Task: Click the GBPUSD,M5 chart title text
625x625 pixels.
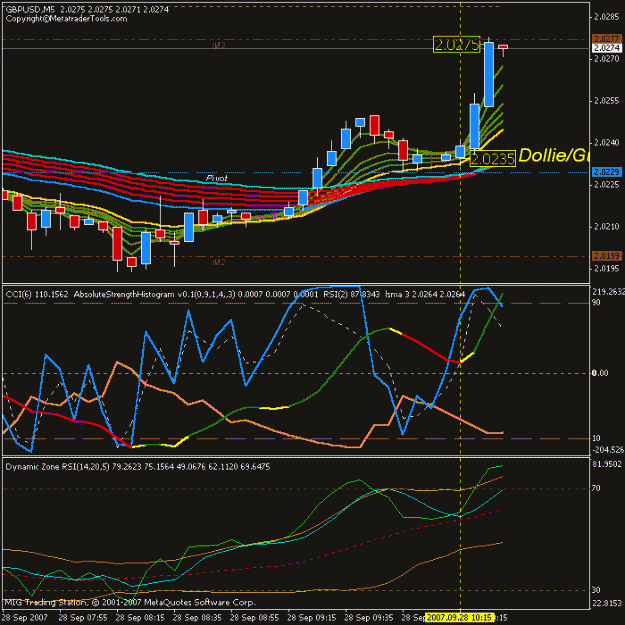Action: (x=30, y=9)
